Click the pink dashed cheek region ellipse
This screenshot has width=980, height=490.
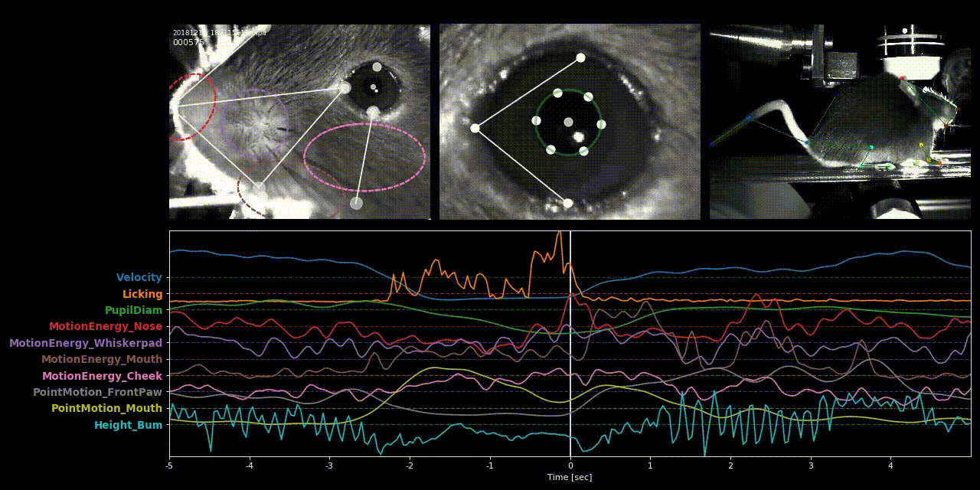coord(364,157)
